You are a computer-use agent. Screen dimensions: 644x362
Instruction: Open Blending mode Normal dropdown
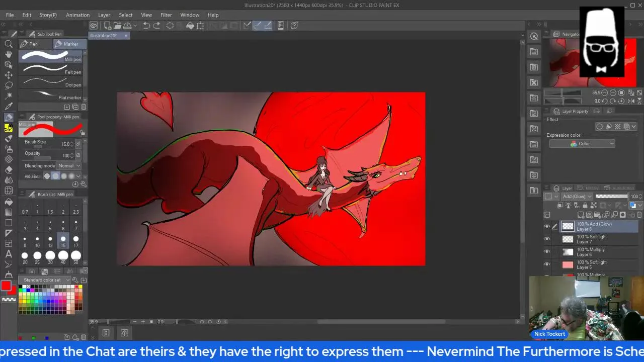[69, 165]
